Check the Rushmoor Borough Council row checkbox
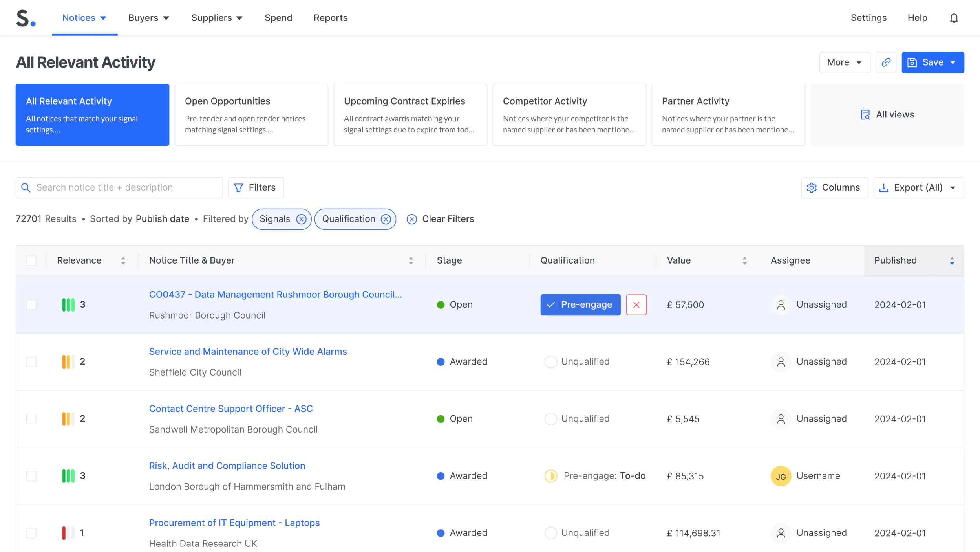This screenshot has height=552, width=980. click(31, 305)
